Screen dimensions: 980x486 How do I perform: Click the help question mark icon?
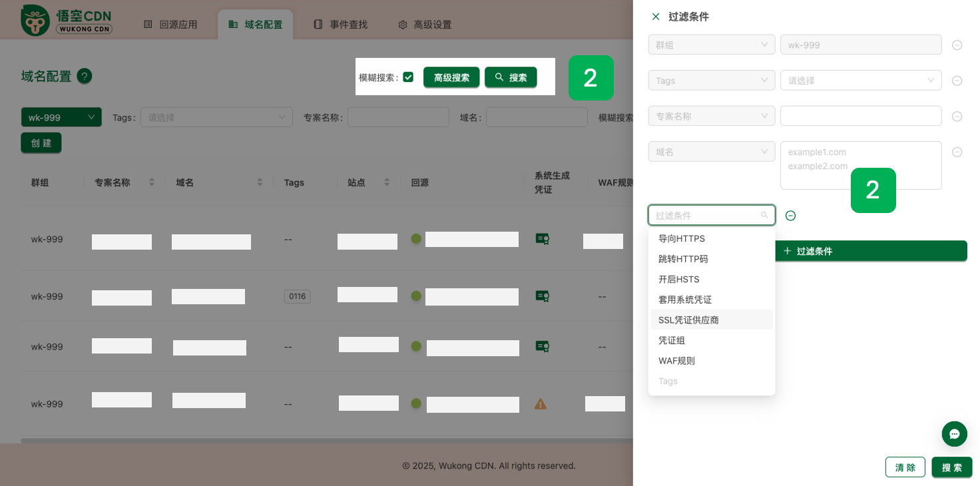85,76
